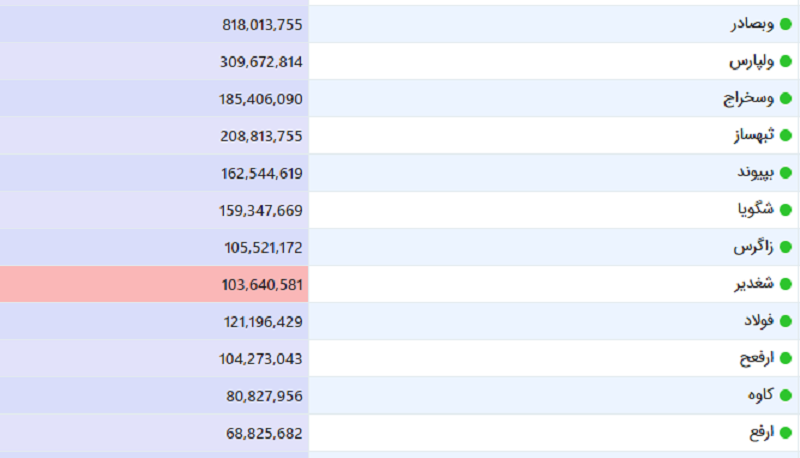The image size is (800, 458).
Task: Click the value 208,813,755
Action: (x=261, y=136)
